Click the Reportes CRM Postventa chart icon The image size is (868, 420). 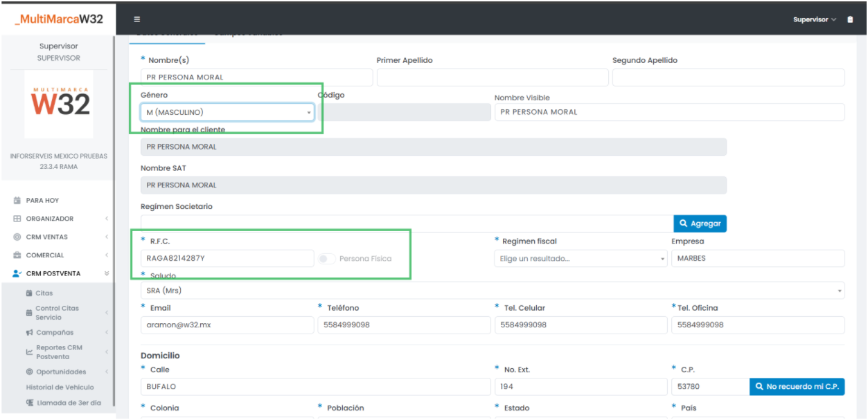coord(30,352)
